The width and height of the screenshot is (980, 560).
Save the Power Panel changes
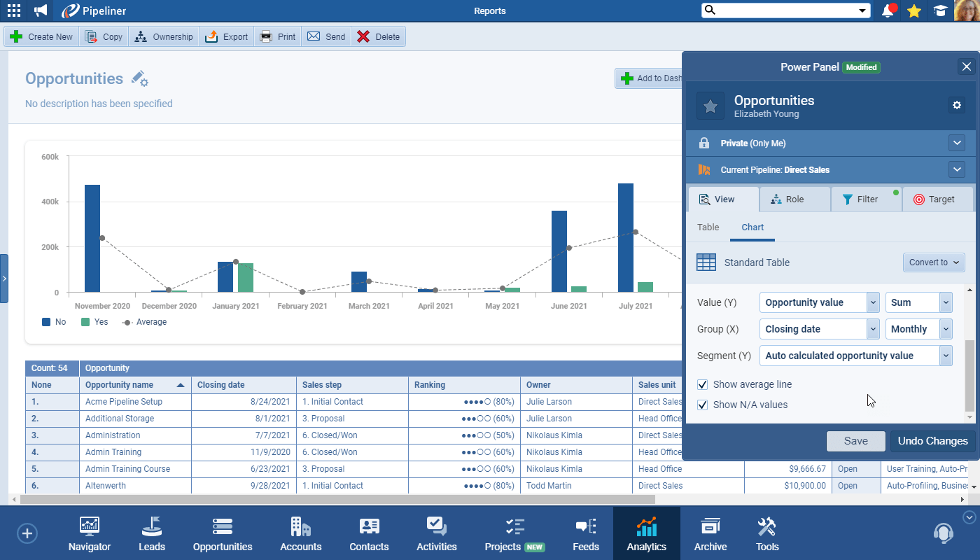855,441
